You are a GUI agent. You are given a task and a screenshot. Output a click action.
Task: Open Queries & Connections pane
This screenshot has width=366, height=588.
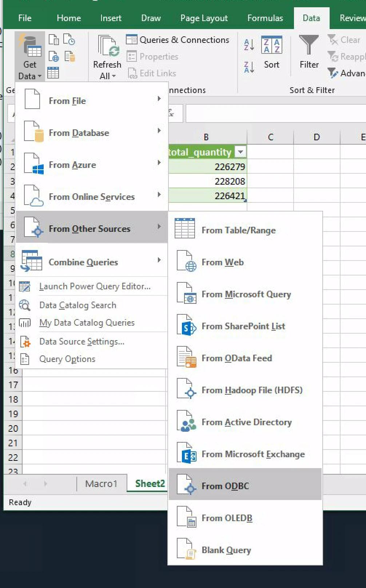[x=178, y=40]
